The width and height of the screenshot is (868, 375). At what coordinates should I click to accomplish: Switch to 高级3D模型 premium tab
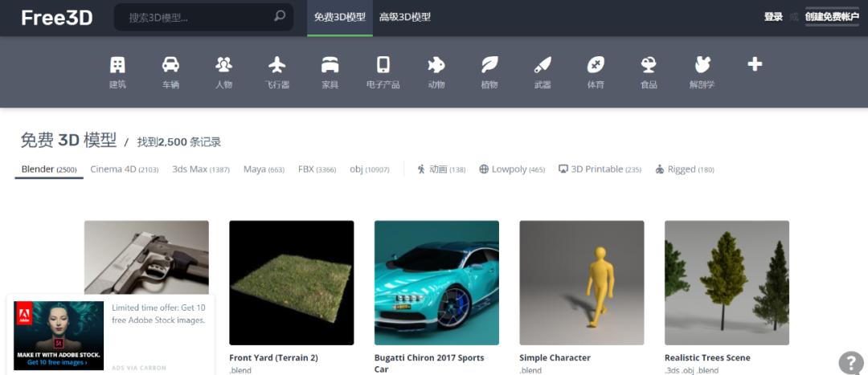point(405,17)
